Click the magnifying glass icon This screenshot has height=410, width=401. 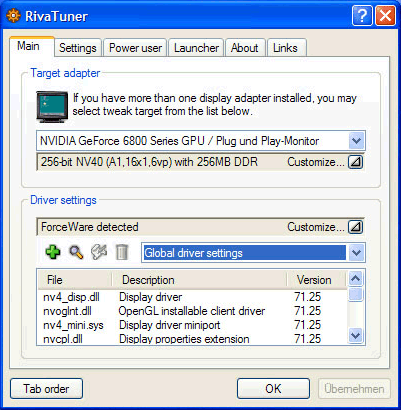coord(76,252)
